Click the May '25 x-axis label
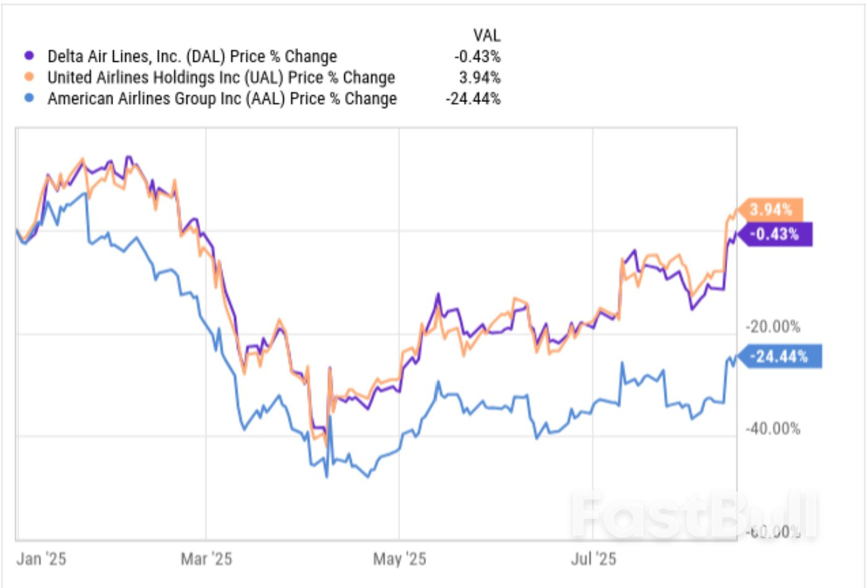This screenshot has width=868, height=588. (x=399, y=559)
